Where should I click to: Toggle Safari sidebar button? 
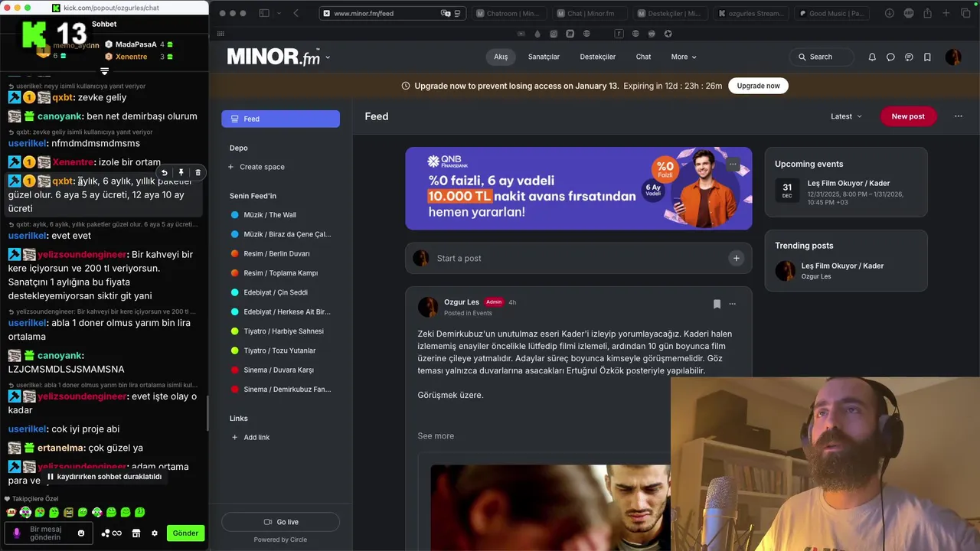pos(264,13)
